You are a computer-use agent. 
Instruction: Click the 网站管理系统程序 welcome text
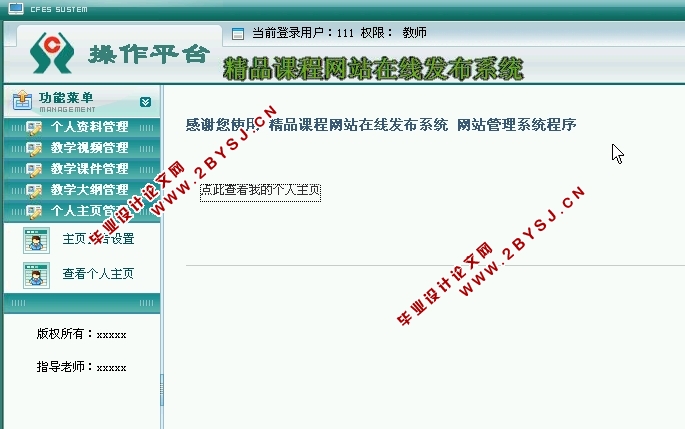click(x=516, y=125)
